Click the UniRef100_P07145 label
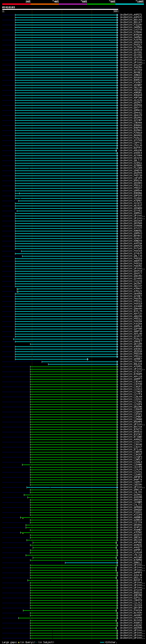 tap(131, 249)
